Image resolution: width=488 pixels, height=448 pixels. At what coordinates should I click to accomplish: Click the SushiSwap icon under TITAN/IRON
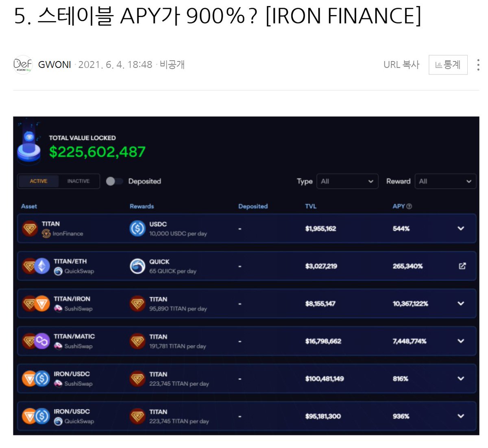pos(57,308)
